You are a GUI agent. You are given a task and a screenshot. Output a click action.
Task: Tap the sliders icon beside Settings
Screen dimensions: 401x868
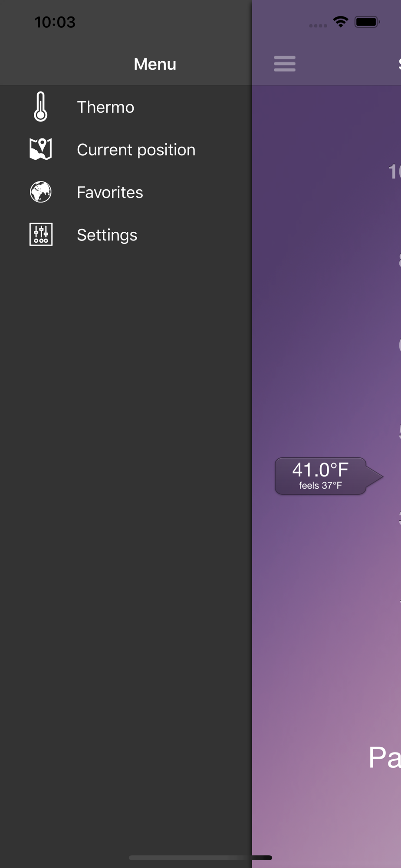41,234
